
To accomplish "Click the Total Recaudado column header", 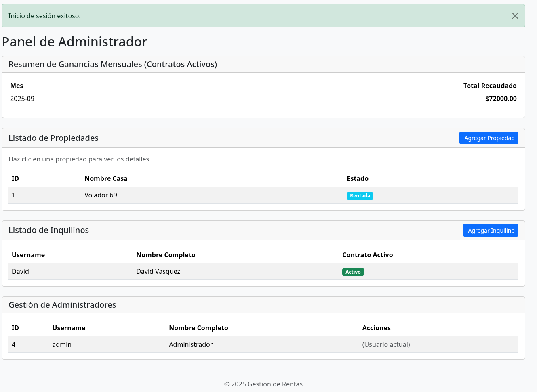I will (x=490, y=86).
